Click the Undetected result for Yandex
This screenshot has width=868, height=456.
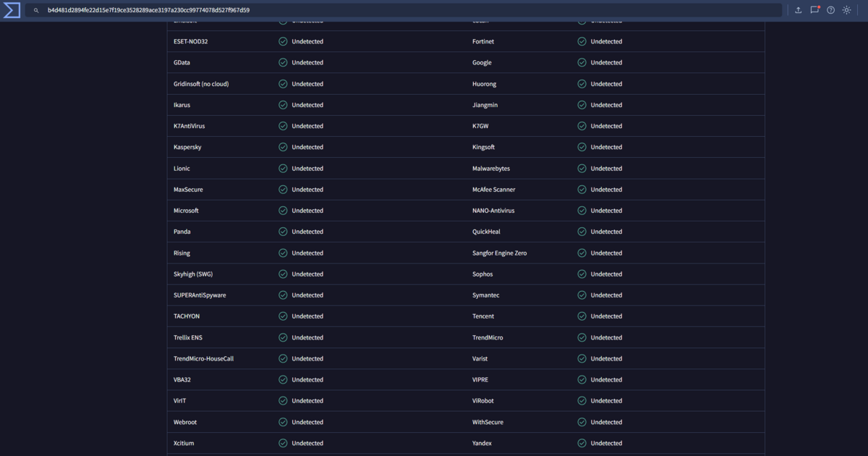point(605,443)
